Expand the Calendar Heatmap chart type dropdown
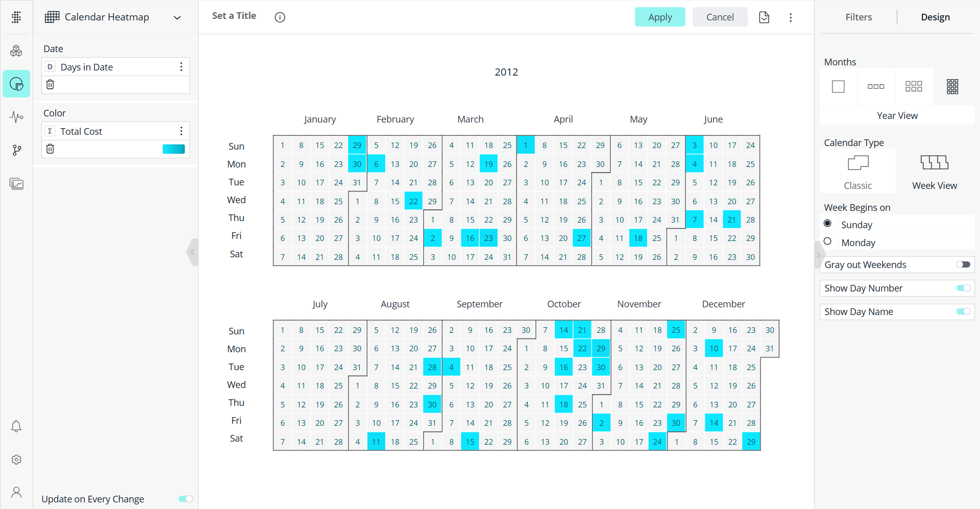The image size is (980, 509). (x=177, y=18)
